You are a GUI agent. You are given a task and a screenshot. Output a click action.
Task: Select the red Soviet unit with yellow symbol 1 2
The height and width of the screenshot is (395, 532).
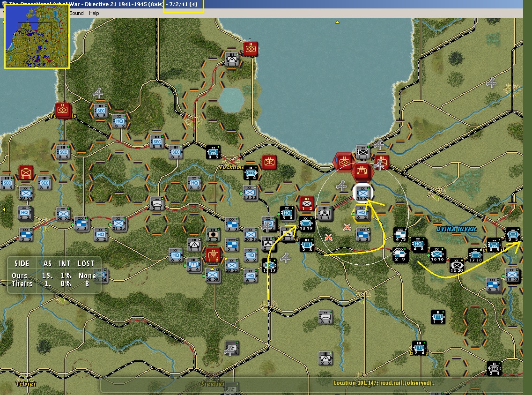[x=213, y=254]
